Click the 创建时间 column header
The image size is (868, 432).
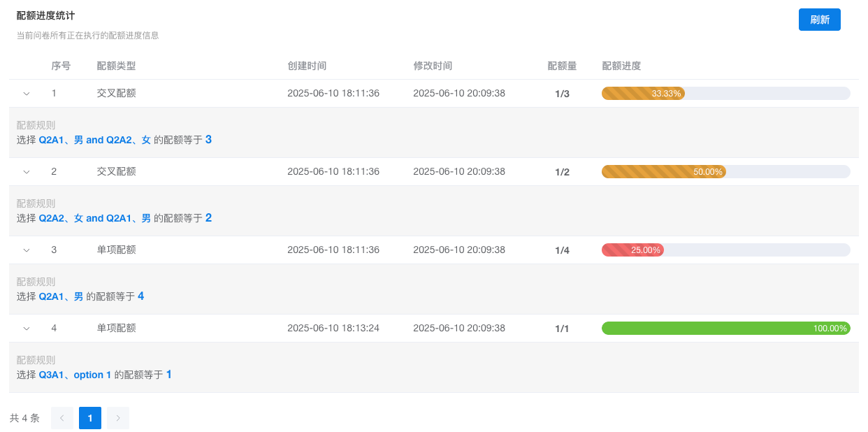[307, 66]
